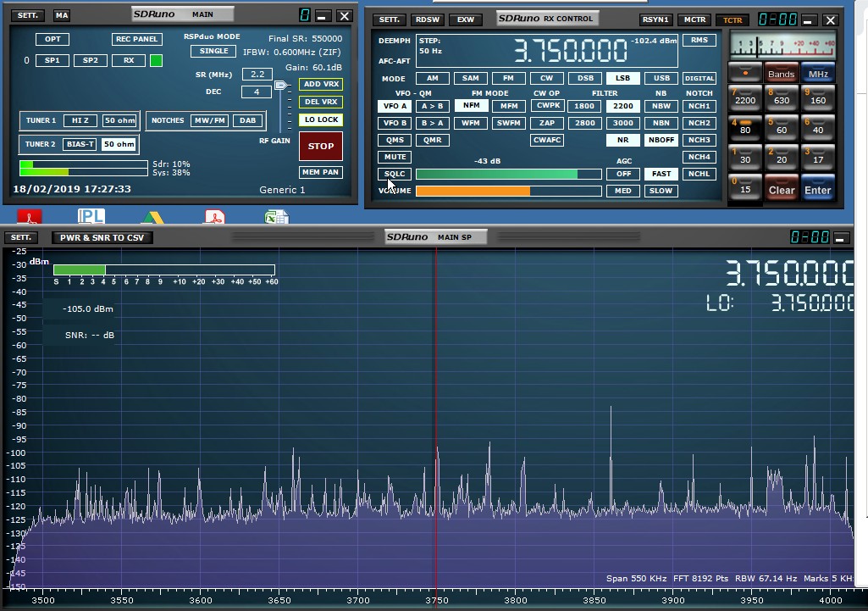Open the SR (MHz) sample rate box

pos(257,75)
